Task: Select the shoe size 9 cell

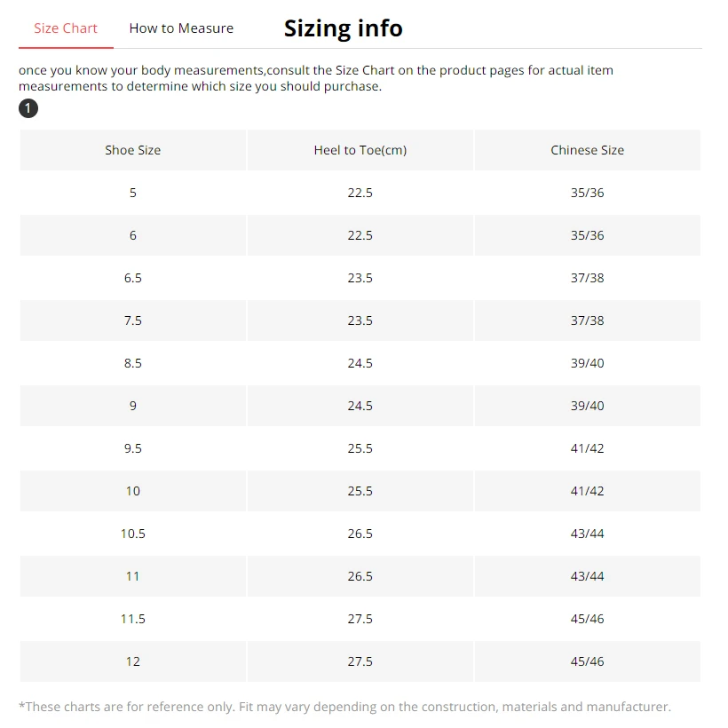Action: [x=133, y=406]
